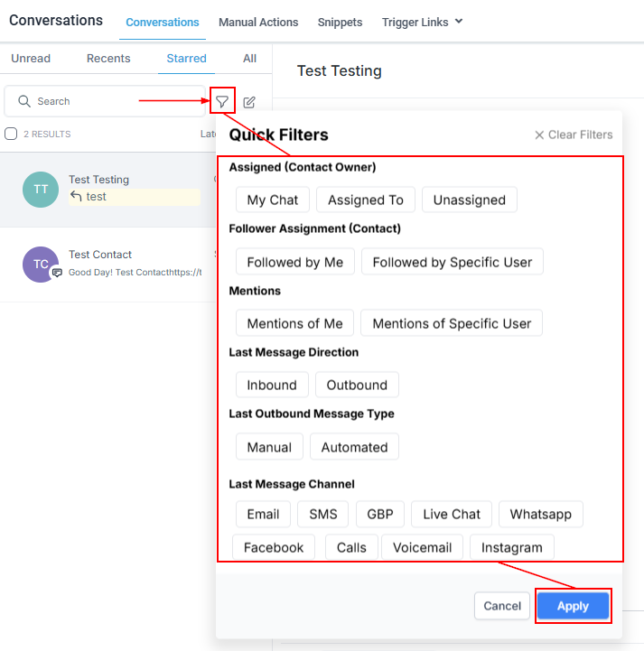Screen dimensions: 644x651
Task: Select the Outbound direction filter
Action: click(x=357, y=385)
